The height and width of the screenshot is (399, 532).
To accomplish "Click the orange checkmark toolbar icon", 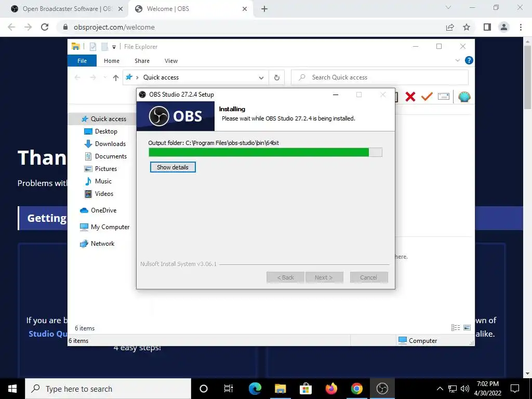I will point(427,97).
